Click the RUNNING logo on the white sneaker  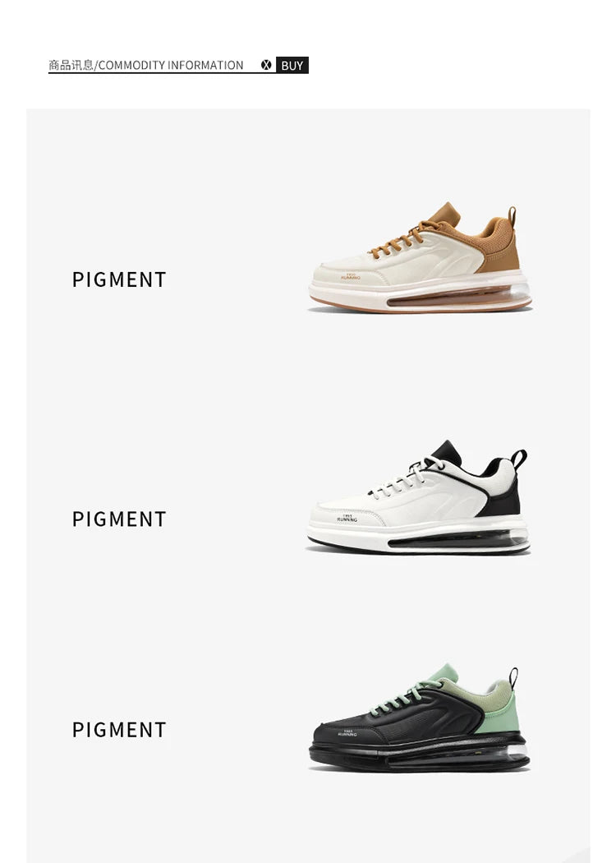coord(347,519)
